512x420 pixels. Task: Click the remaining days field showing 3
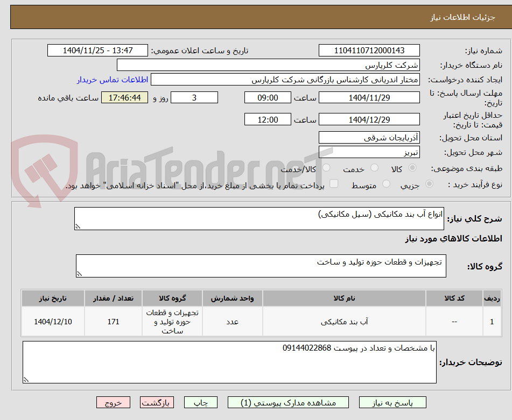pyautogui.click(x=194, y=97)
